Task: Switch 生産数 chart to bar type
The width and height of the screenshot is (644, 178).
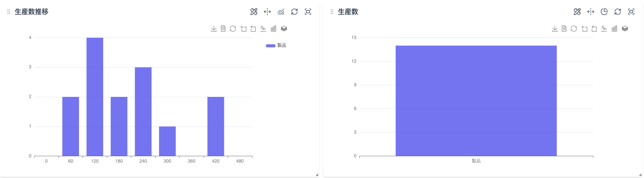Action: (614, 29)
